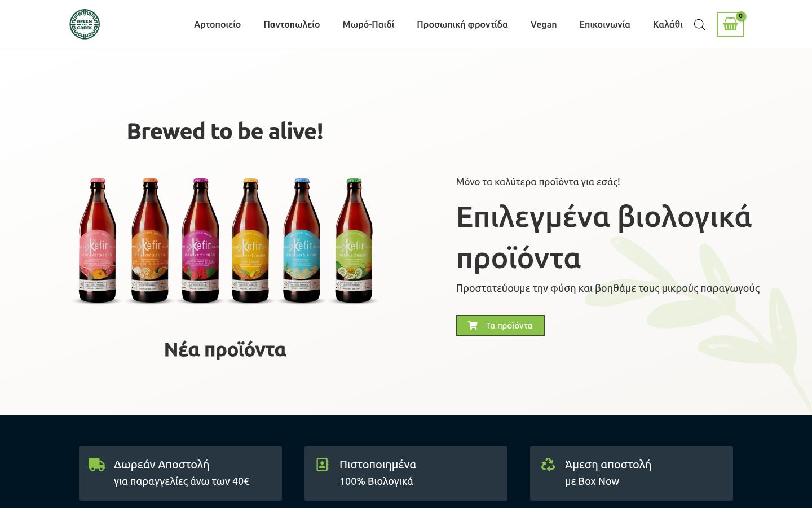Click the 'Προστατεύουμε την φύση' tagline
The image size is (812, 508).
(x=608, y=288)
